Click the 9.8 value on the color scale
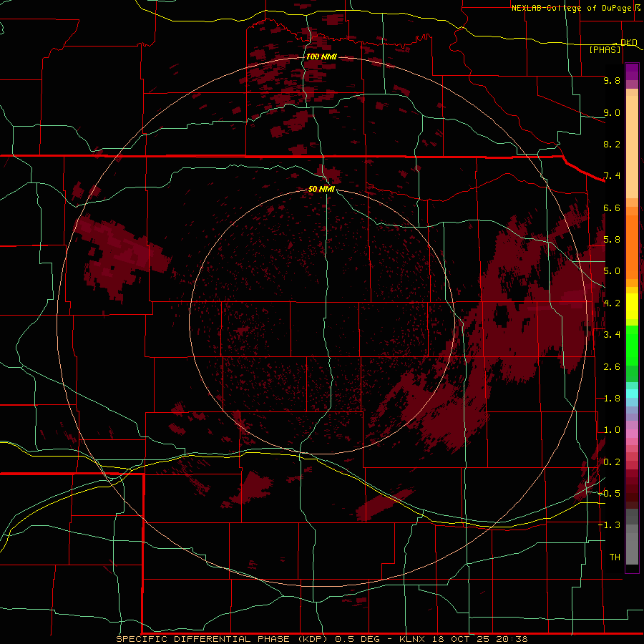The height and width of the screenshot is (644, 644). 612,80
